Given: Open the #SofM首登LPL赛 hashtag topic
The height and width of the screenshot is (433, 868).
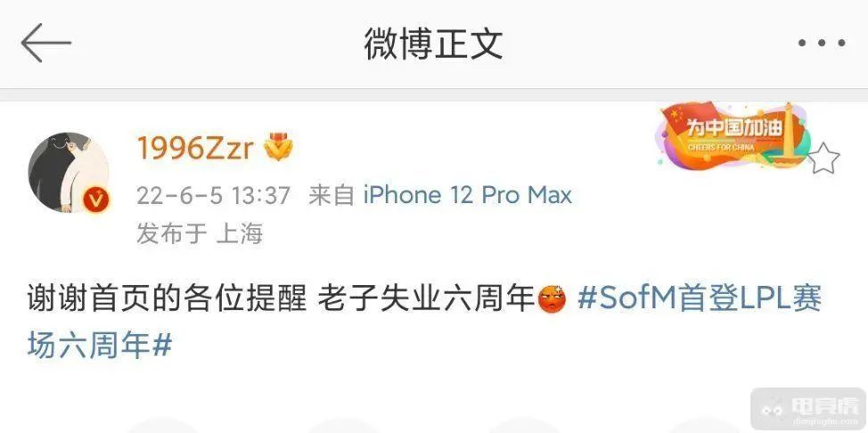Looking at the screenshot, I should click(700, 299).
